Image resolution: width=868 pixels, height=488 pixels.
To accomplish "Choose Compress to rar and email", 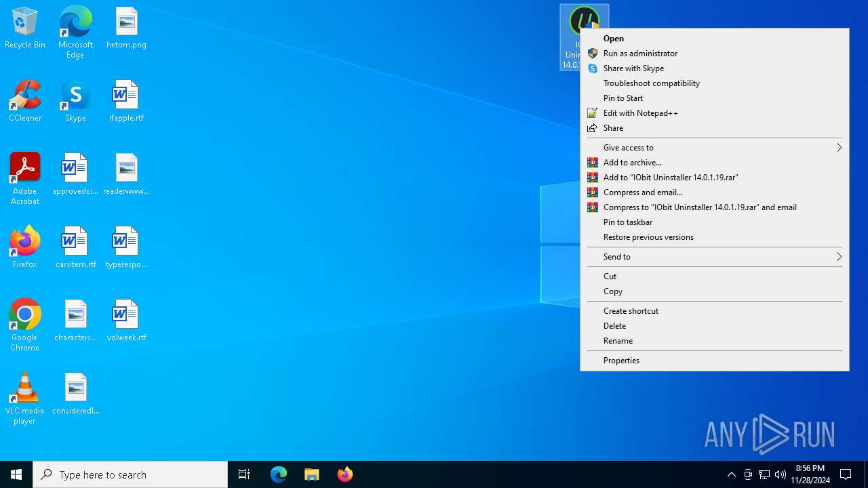I will (x=715, y=207).
